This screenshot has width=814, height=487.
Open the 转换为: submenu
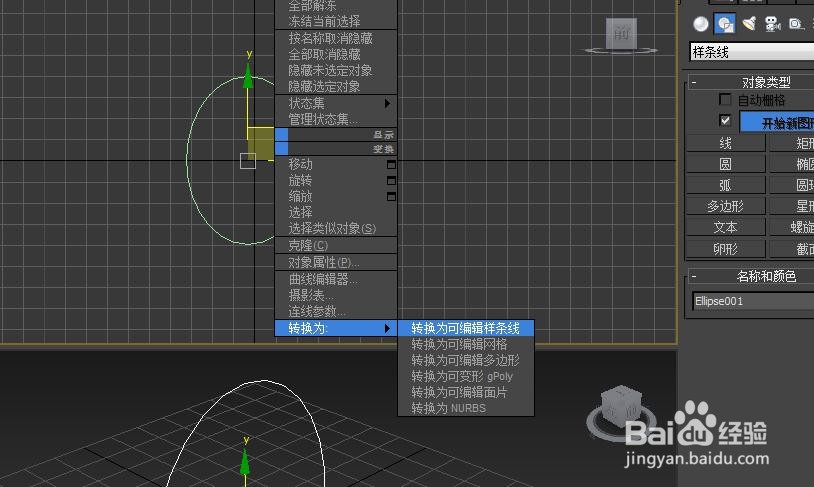(336, 328)
